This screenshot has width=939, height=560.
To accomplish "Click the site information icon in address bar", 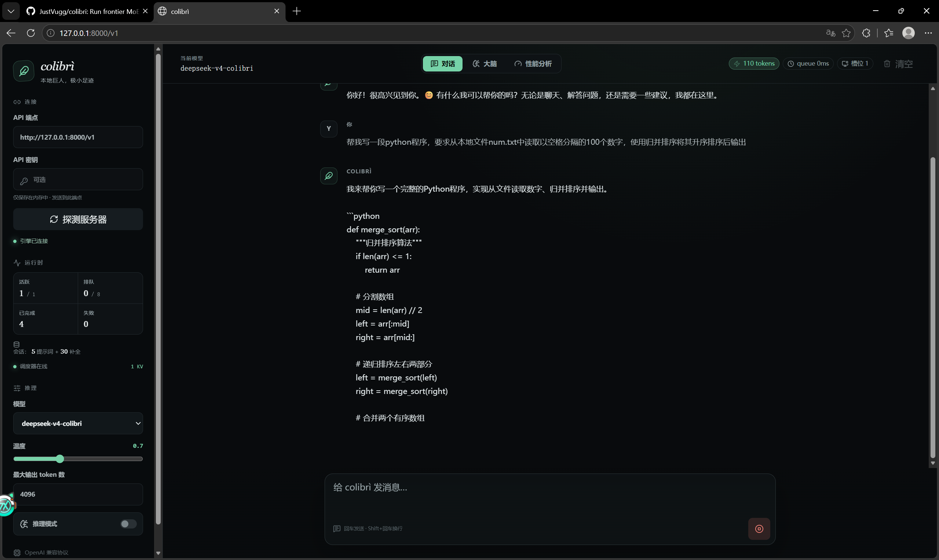I will coord(51,33).
